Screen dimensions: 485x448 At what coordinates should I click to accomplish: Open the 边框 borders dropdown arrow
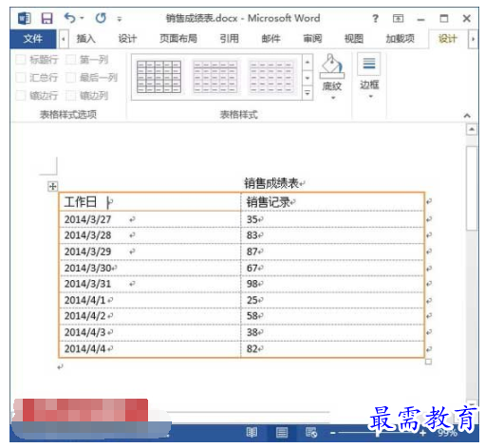(370, 96)
